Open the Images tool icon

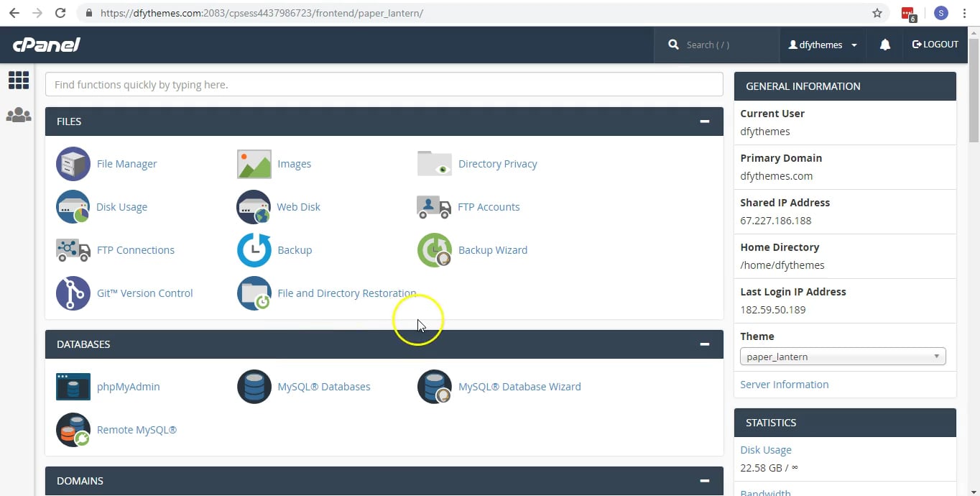254,164
